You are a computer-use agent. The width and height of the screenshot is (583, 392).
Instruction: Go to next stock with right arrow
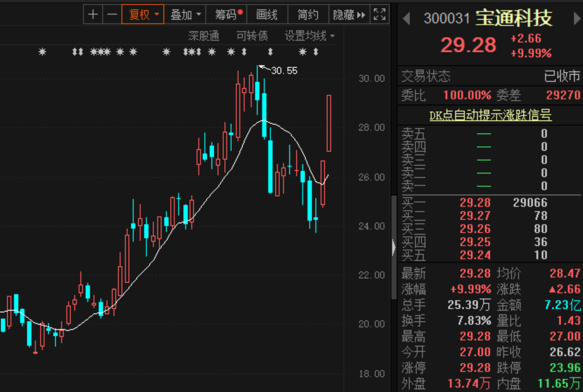577,18
